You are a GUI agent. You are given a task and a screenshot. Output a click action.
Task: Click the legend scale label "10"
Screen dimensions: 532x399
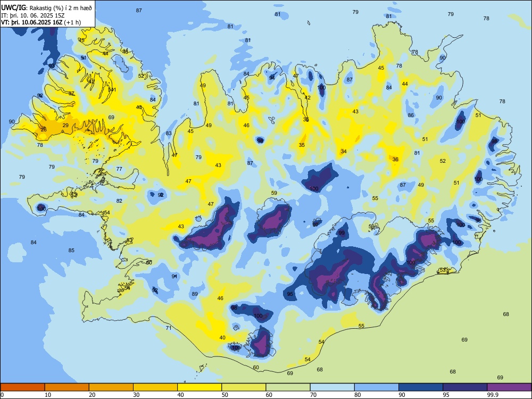(x=48, y=395)
